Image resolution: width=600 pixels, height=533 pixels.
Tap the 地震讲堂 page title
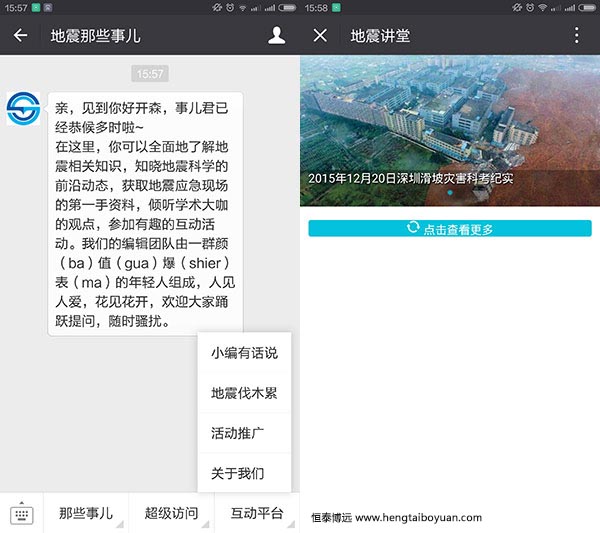click(x=380, y=36)
